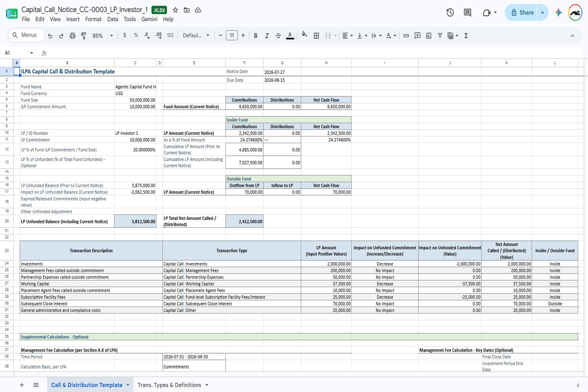Create a filter
Image resolution: width=588 pixels, height=392 pixels.
440,36
